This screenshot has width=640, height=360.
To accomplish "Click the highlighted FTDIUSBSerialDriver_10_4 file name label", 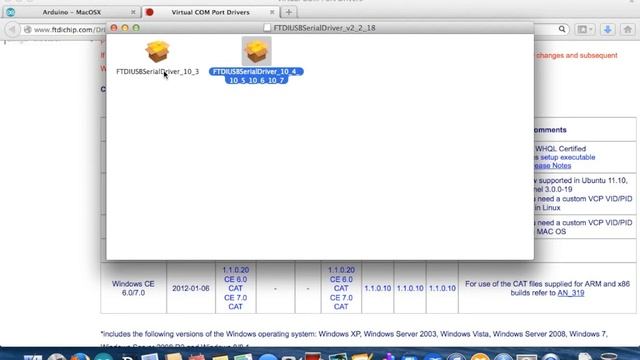I will (256, 76).
